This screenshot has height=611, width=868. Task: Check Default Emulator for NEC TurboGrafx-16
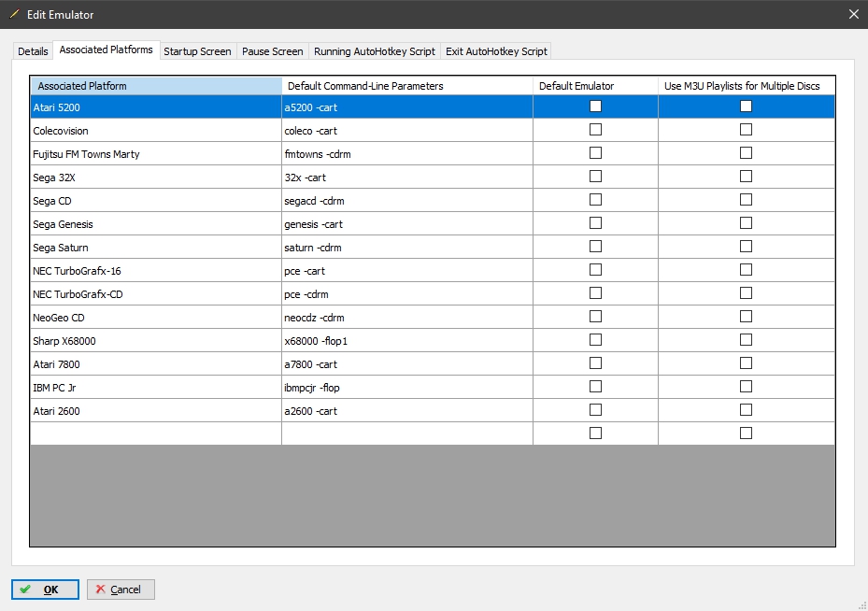click(596, 269)
